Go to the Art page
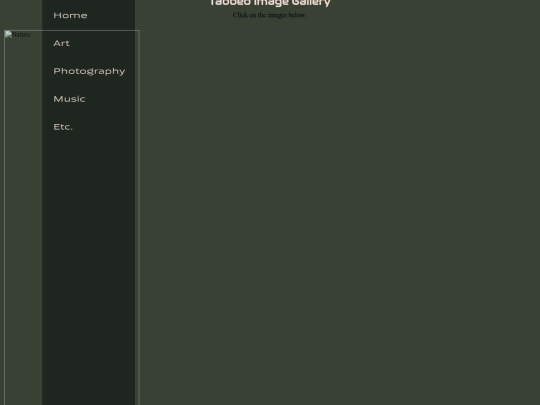The image size is (540, 405). tap(62, 43)
